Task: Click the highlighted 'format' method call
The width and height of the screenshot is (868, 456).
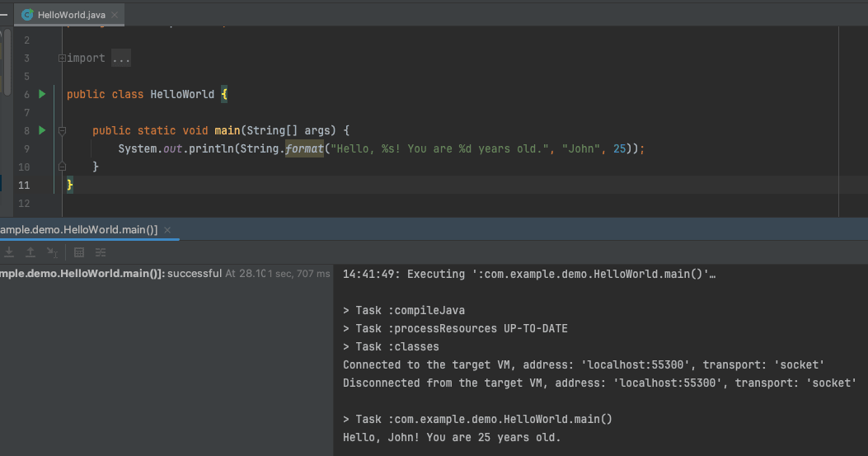Action: tap(304, 148)
